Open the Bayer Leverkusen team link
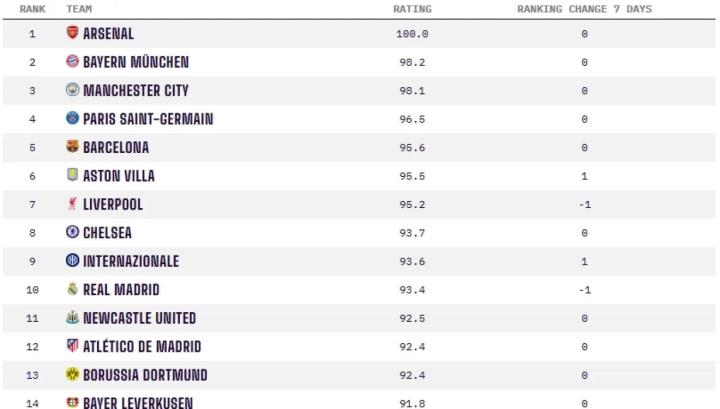Viewport: 720px width, 409px height. pyautogui.click(x=139, y=402)
